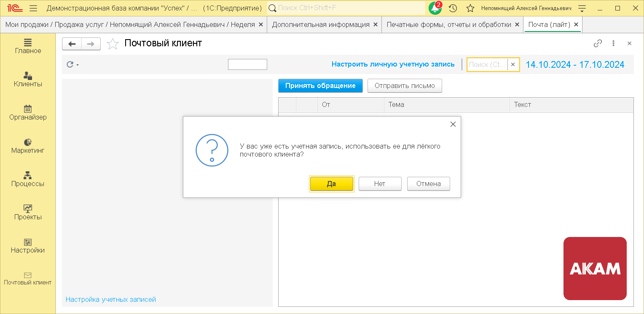Open favorites star in title bar
This screenshot has width=644, height=314.
(470, 8)
